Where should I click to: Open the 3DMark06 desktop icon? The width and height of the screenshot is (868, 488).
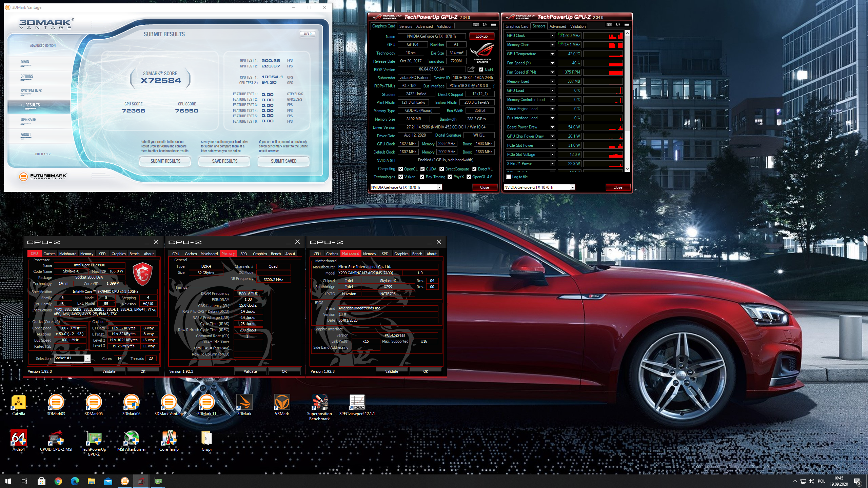click(131, 405)
